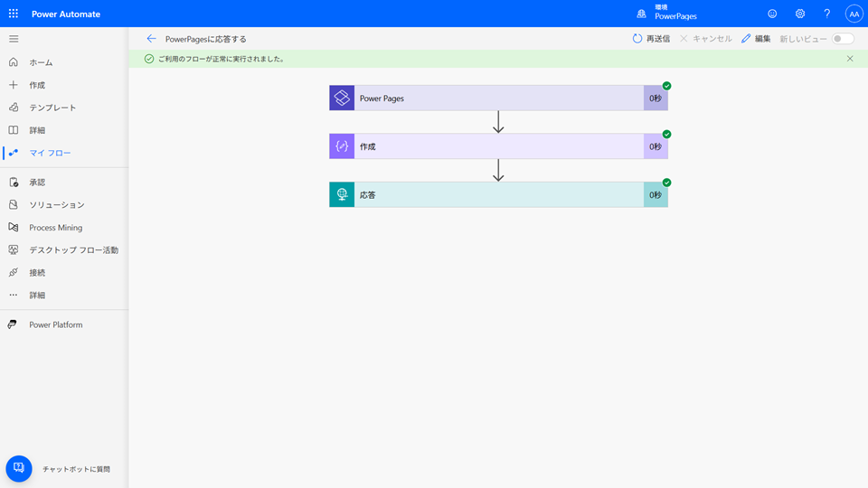Open Power Platform in the sidebar

click(x=55, y=324)
